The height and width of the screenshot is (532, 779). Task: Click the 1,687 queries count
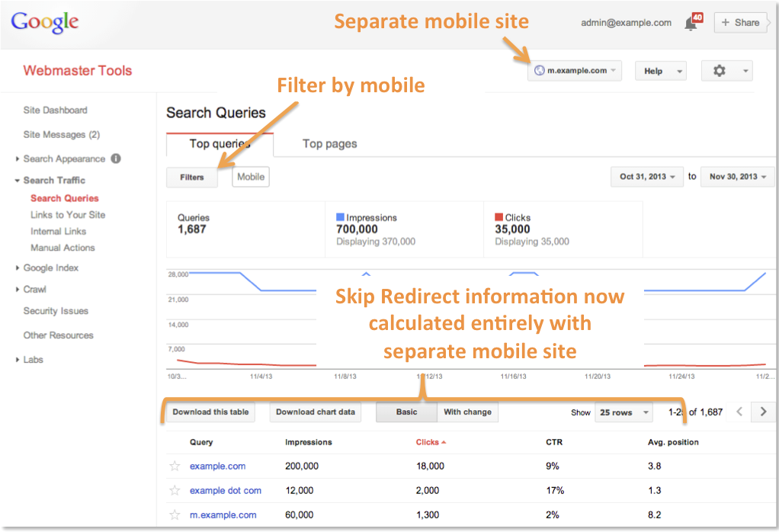pyautogui.click(x=192, y=229)
